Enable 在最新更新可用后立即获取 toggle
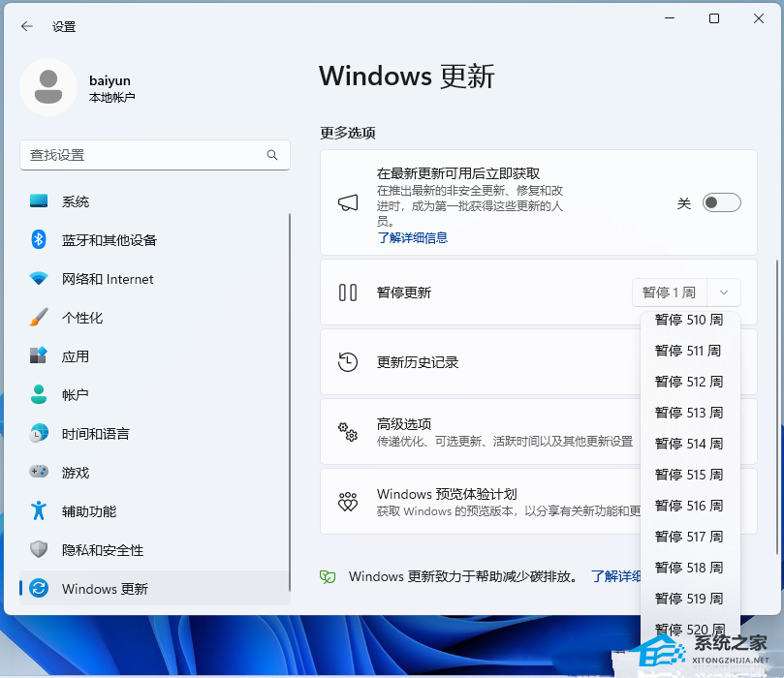The height and width of the screenshot is (678, 784). [719, 202]
